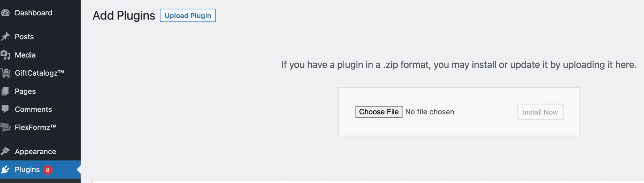
Task: Click the Plugins plug icon
Action: coord(5,170)
